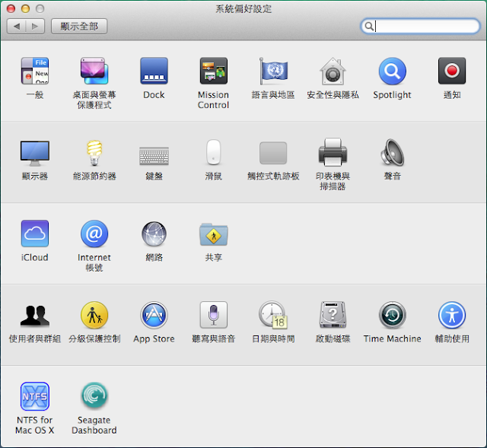
Task: Open 共享 sharing folder icon
Action: coord(214,234)
